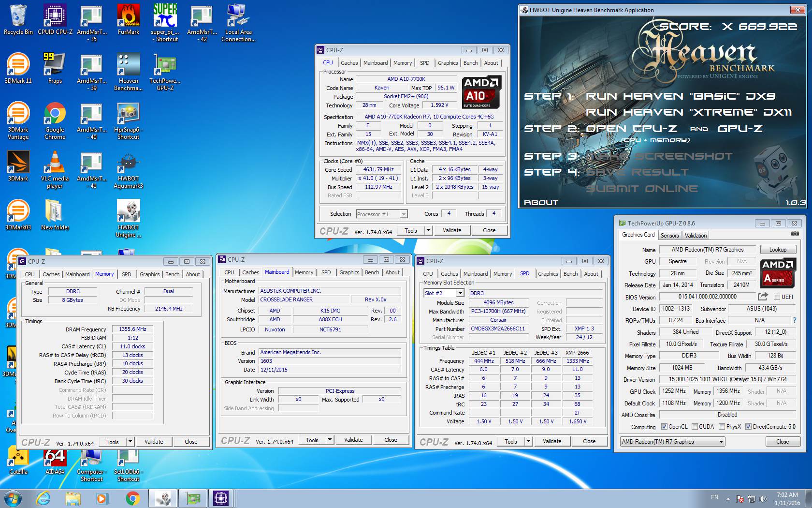Toggle UEFI checkbox in GPU-Z

pyautogui.click(x=777, y=297)
